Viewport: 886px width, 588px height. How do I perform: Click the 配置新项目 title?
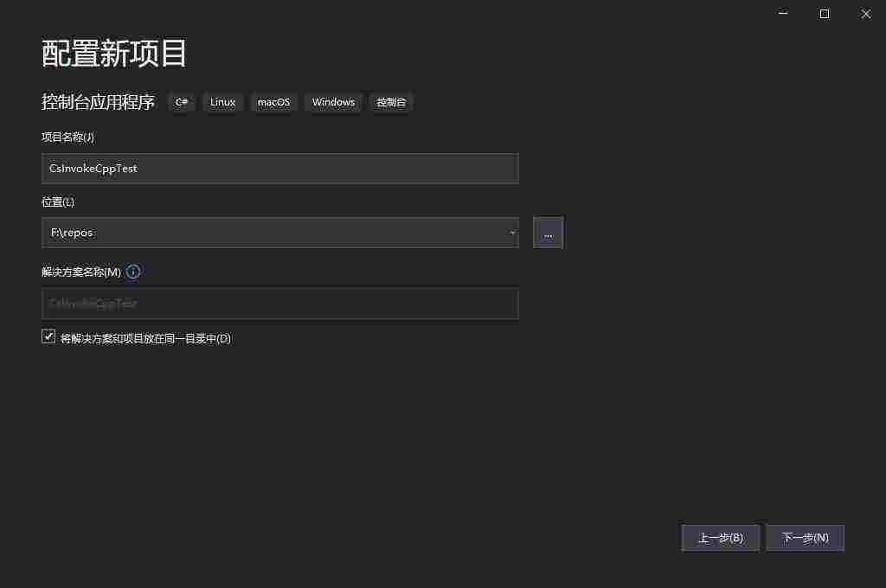click(113, 54)
